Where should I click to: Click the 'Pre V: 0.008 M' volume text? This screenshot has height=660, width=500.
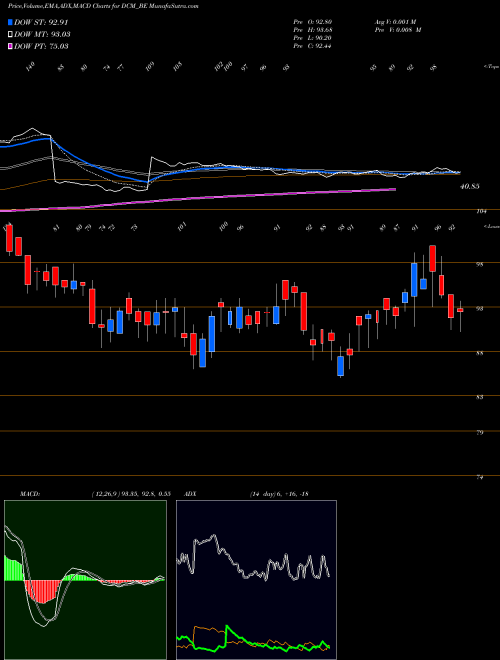pos(398,30)
